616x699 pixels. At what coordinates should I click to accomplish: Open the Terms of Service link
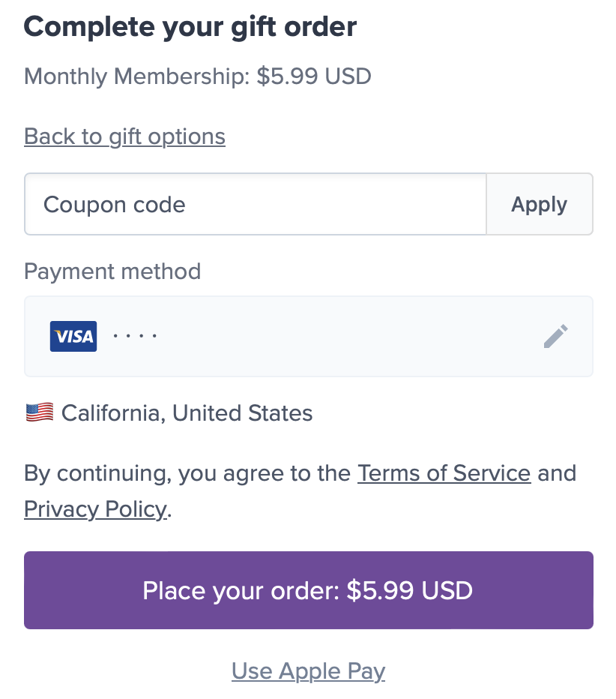coord(444,473)
